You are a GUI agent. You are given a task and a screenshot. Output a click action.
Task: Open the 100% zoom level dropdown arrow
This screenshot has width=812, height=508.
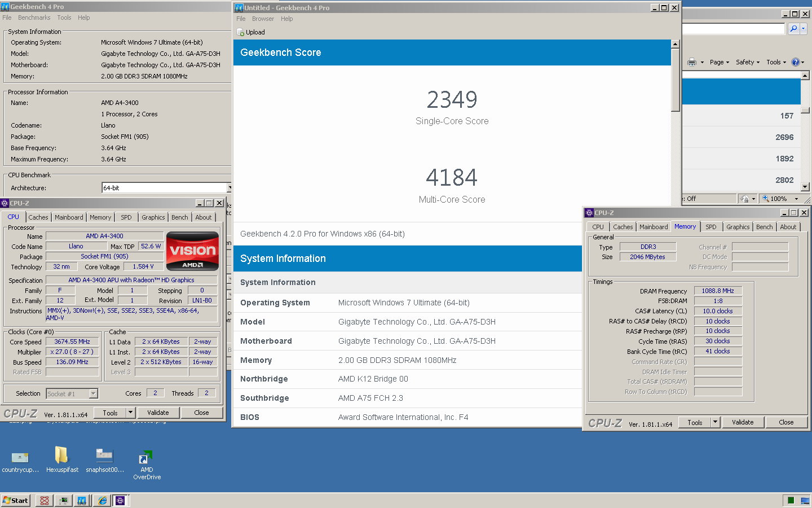[797, 199]
